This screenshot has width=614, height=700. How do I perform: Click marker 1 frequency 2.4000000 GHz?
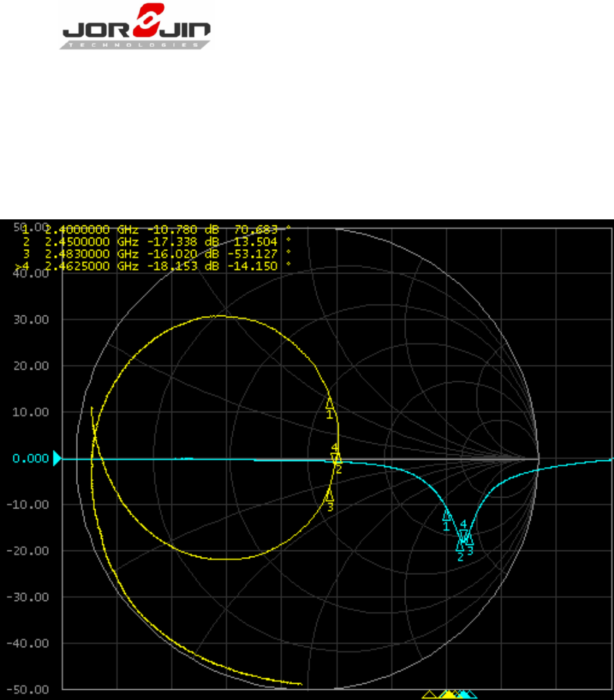(91, 229)
